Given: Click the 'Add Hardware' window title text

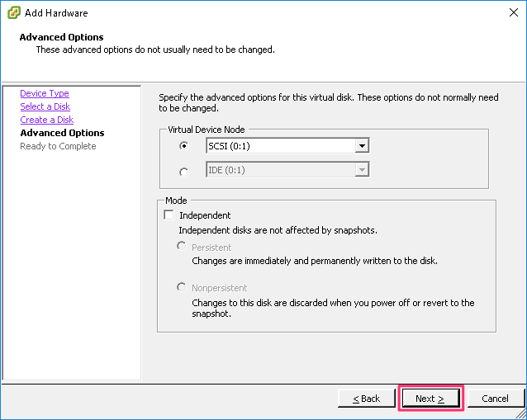Looking at the screenshot, I should click(x=56, y=13).
